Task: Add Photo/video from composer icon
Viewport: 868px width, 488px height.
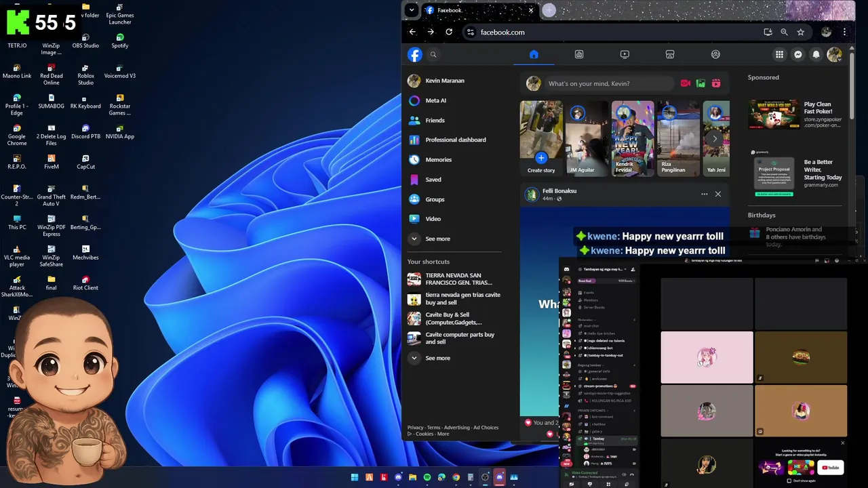Action: (x=701, y=83)
